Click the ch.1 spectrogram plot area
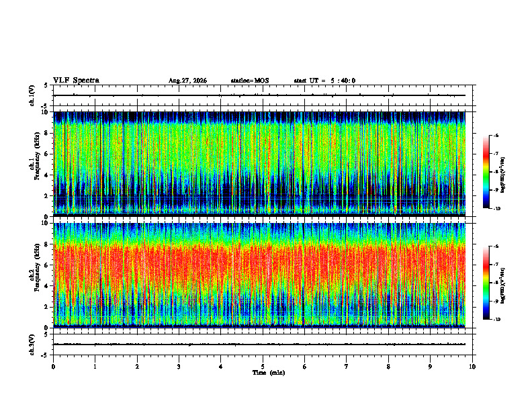Screen dimensions: 532x411 pyautogui.click(x=259, y=164)
